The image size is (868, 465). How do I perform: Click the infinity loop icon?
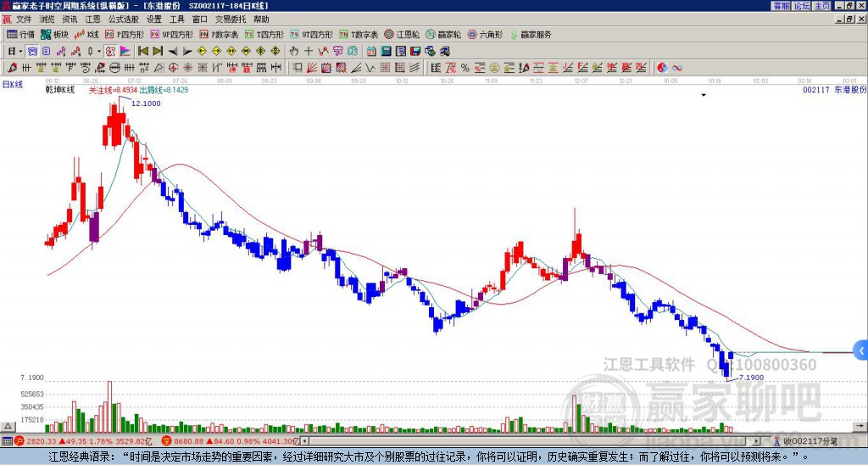tap(677, 68)
